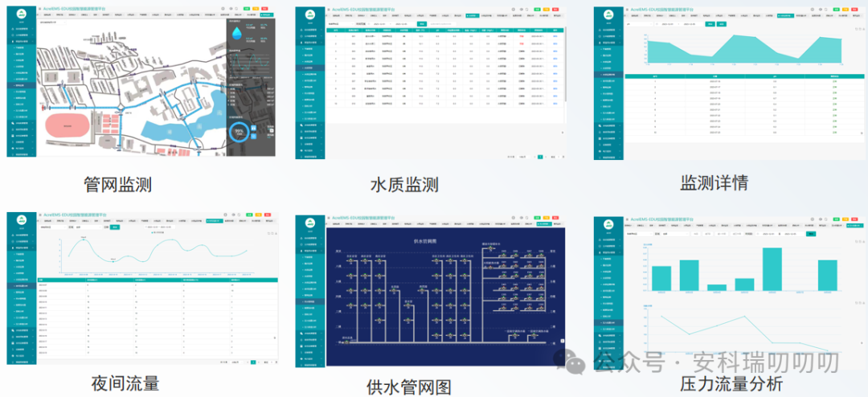
Task: Click the second teal button in 监测详情 filter bar
Action: point(721,24)
